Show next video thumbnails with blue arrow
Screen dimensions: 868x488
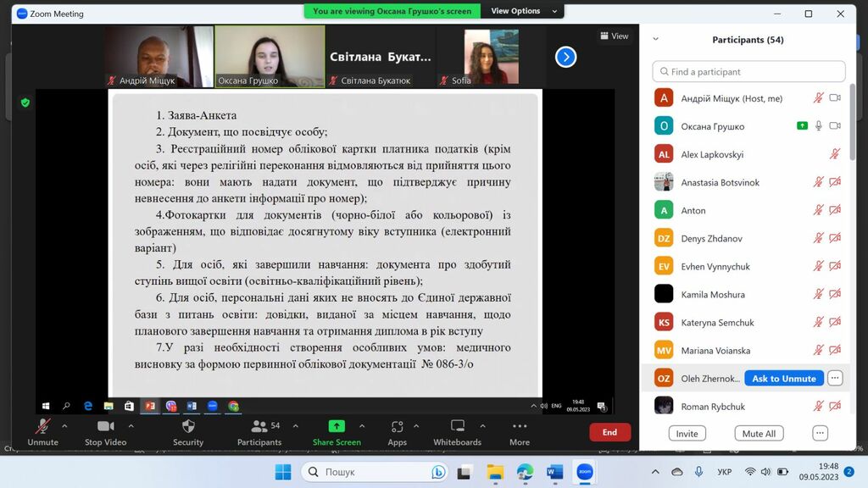click(565, 57)
